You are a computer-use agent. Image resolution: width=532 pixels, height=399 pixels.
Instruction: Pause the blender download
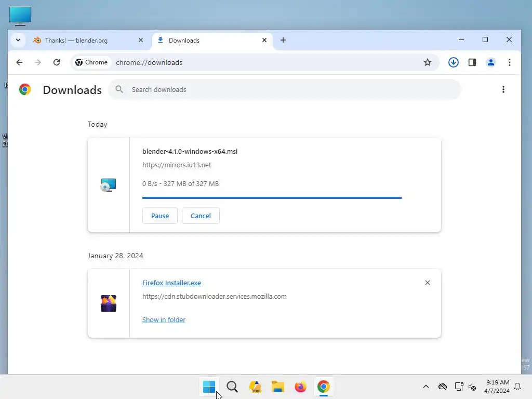pos(160,216)
